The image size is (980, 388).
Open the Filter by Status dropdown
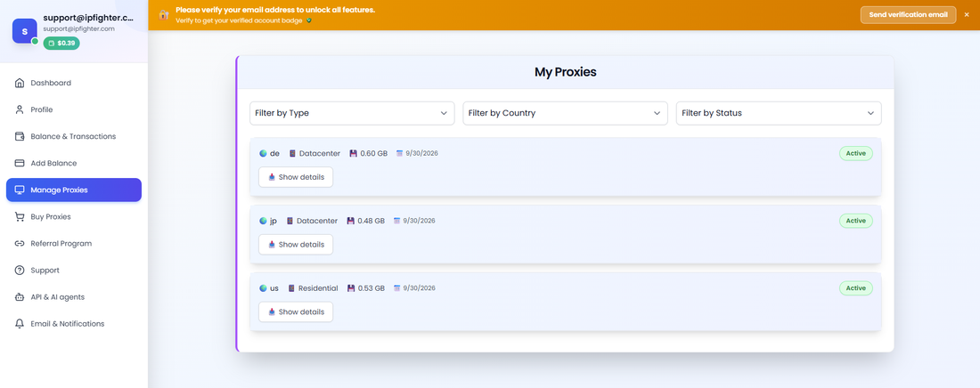coord(779,113)
